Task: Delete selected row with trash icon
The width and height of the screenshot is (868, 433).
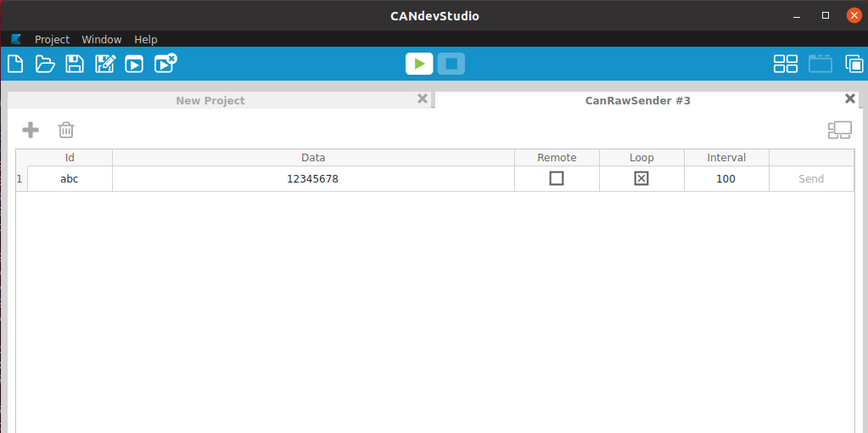Action: click(66, 130)
